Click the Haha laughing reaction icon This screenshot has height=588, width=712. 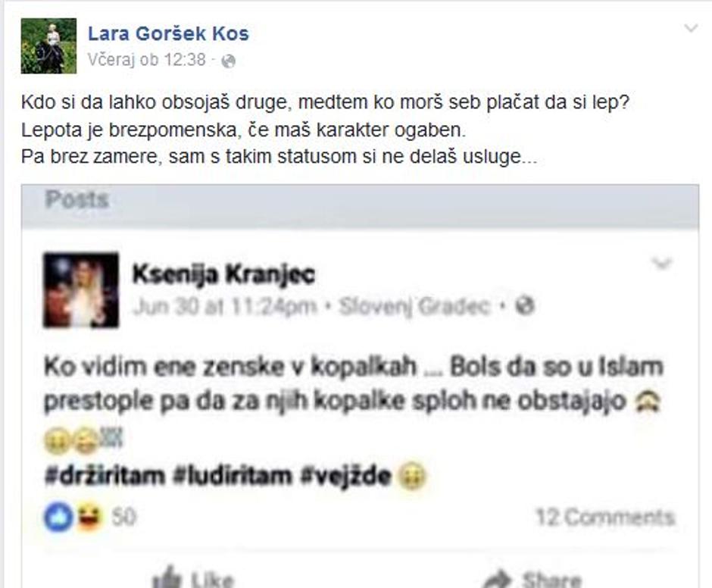click(89, 517)
